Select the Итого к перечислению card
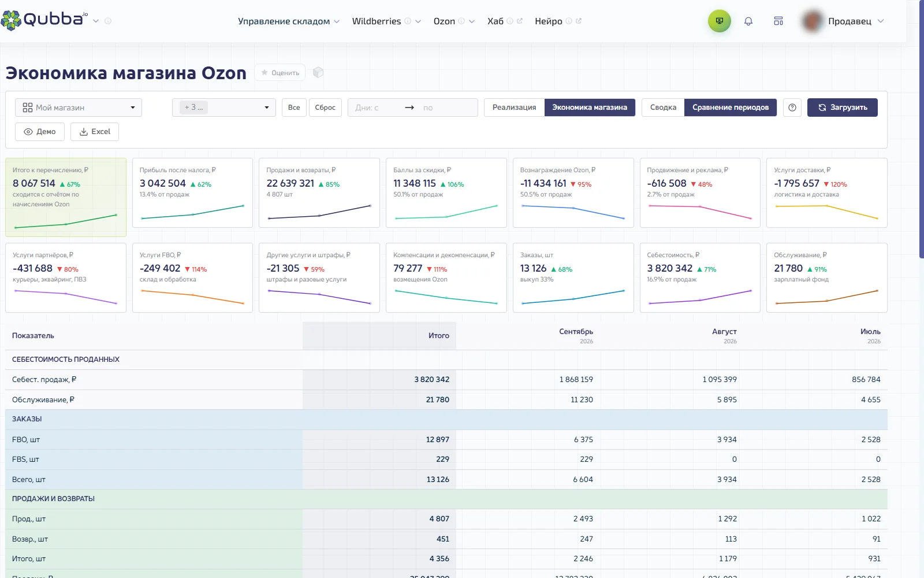924x578 pixels. [66, 197]
